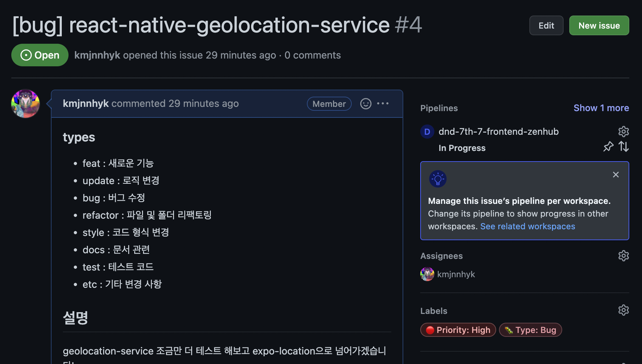The height and width of the screenshot is (364, 642).
Task: Dismiss the pipeline tip card with the X
Action: 616,174
